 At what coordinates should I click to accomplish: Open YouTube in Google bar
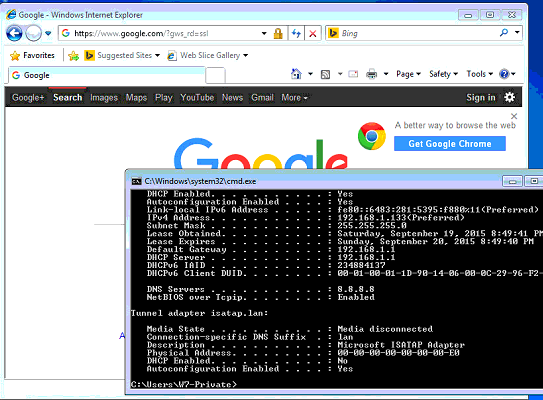click(197, 98)
